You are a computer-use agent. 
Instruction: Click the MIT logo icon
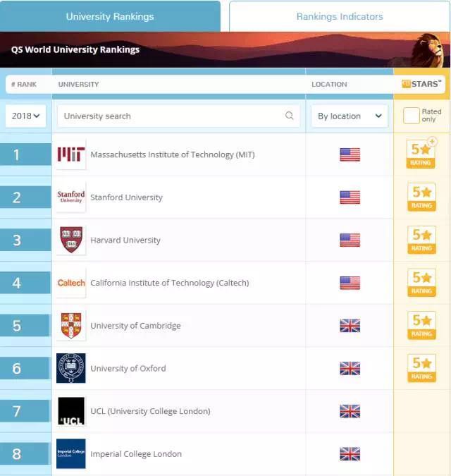[x=71, y=154]
